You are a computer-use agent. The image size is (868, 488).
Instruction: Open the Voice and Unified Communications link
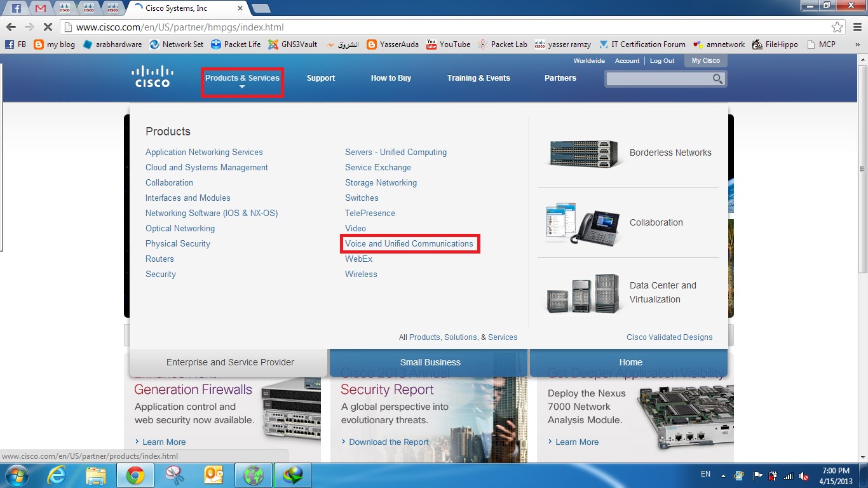tap(410, 243)
